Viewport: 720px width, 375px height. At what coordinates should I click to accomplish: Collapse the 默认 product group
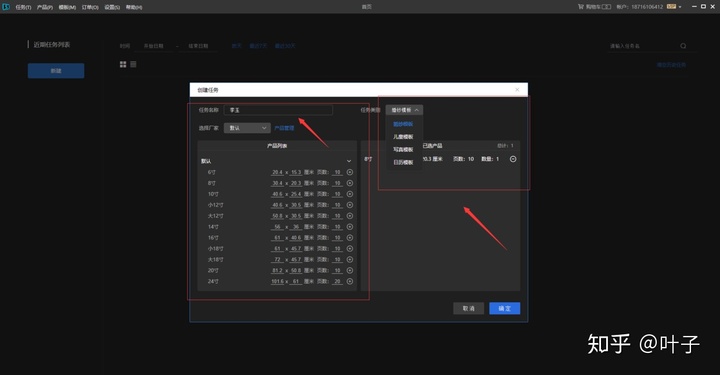[x=349, y=161]
